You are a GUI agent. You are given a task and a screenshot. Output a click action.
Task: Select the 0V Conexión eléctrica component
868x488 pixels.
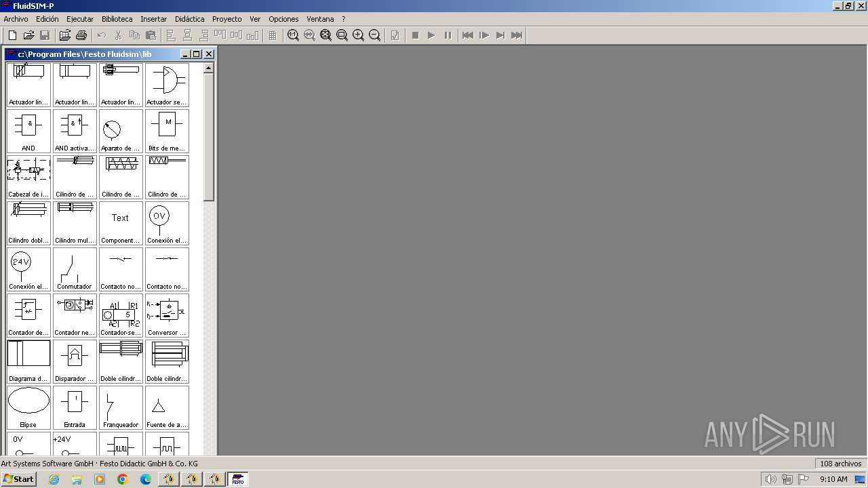tap(167, 224)
